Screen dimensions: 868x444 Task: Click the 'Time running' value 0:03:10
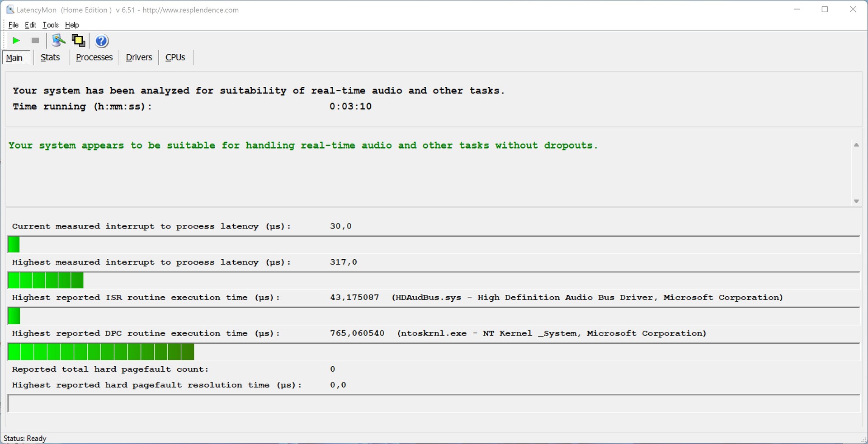point(350,107)
